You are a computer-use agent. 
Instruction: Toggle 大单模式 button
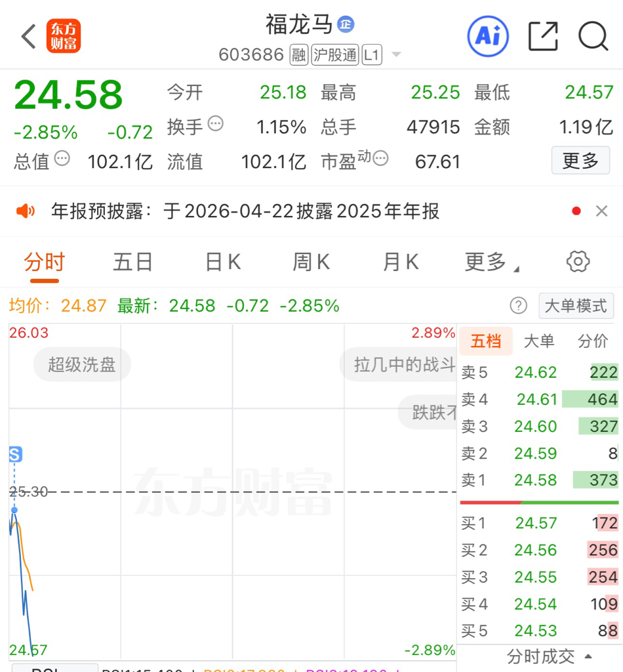pyautogui.click(x=576, y=306)
